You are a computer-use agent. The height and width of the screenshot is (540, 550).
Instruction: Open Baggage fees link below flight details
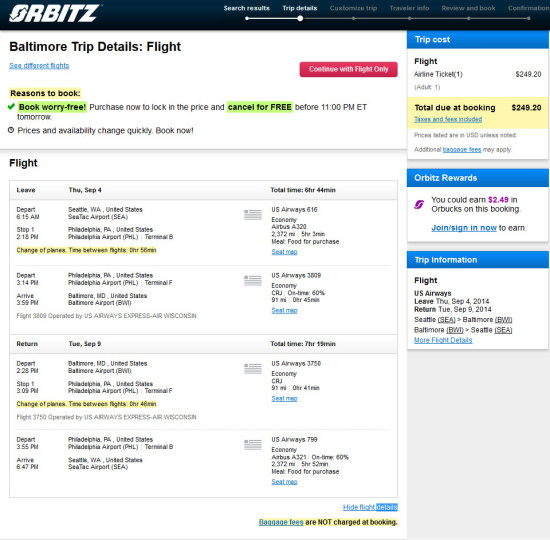(281, 522)
